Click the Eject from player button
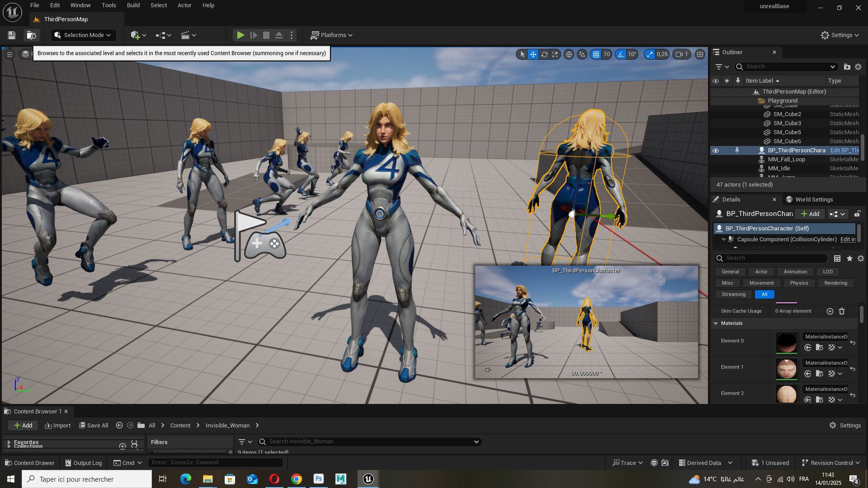868x488 pixels. [279, 35]
